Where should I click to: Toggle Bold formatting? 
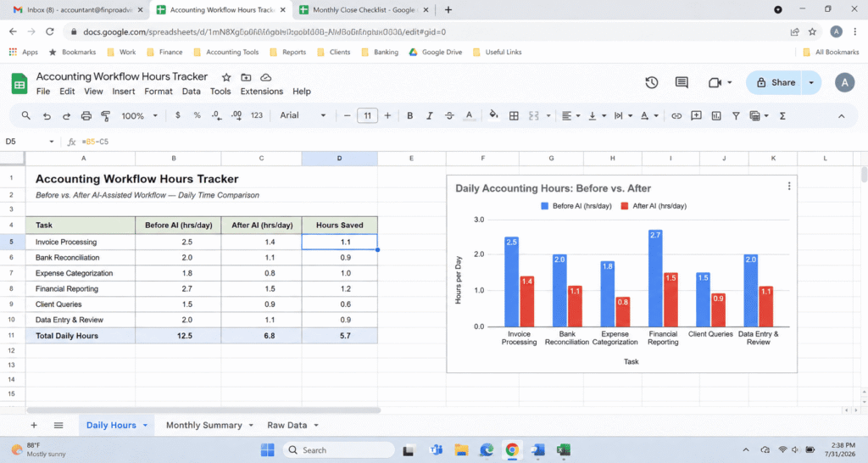(x=409, y=115)
